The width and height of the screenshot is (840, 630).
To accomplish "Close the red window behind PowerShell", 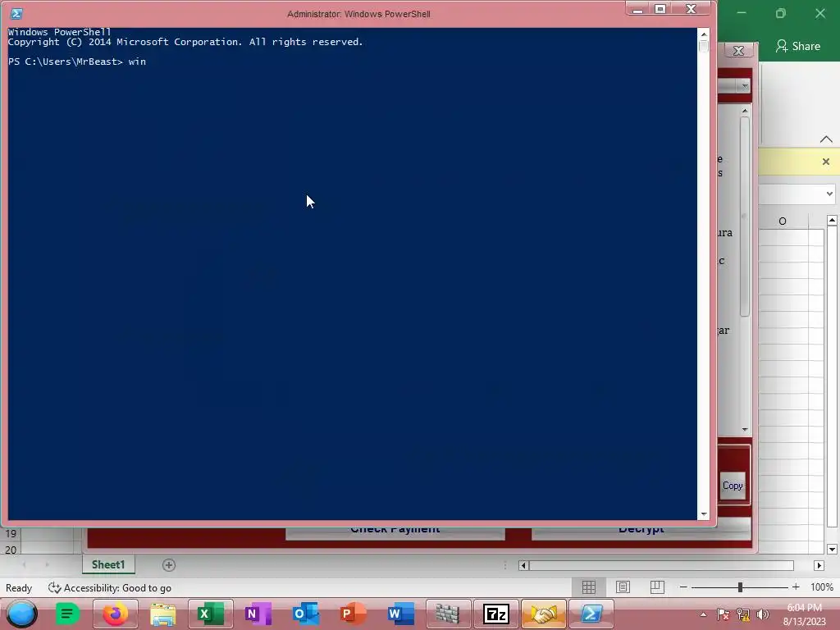I will coord(738,50).
